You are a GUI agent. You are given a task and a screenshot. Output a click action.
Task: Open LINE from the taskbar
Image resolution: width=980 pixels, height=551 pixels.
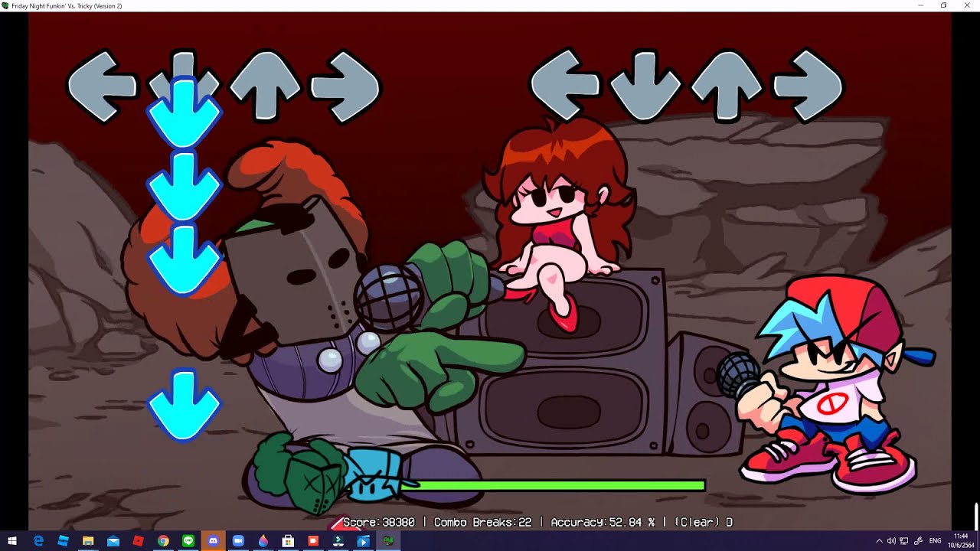click(x=188, y=541)
